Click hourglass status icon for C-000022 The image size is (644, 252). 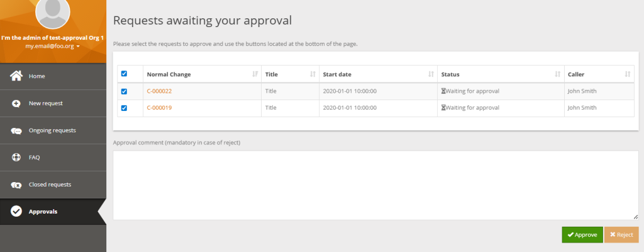click(x=443, y=91)
